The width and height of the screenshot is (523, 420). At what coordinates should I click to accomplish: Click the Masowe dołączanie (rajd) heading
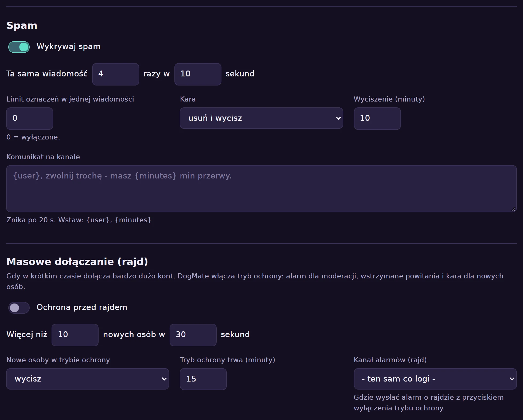(77, 262)
